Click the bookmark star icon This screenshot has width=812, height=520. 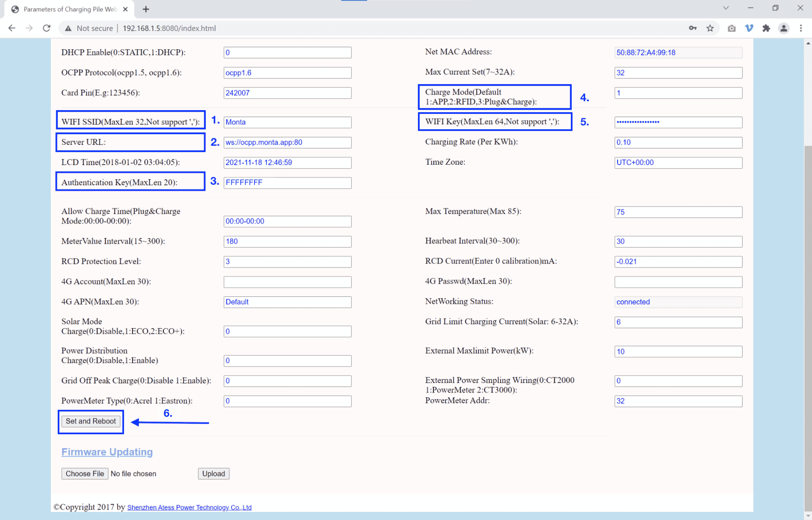[710, 28]
